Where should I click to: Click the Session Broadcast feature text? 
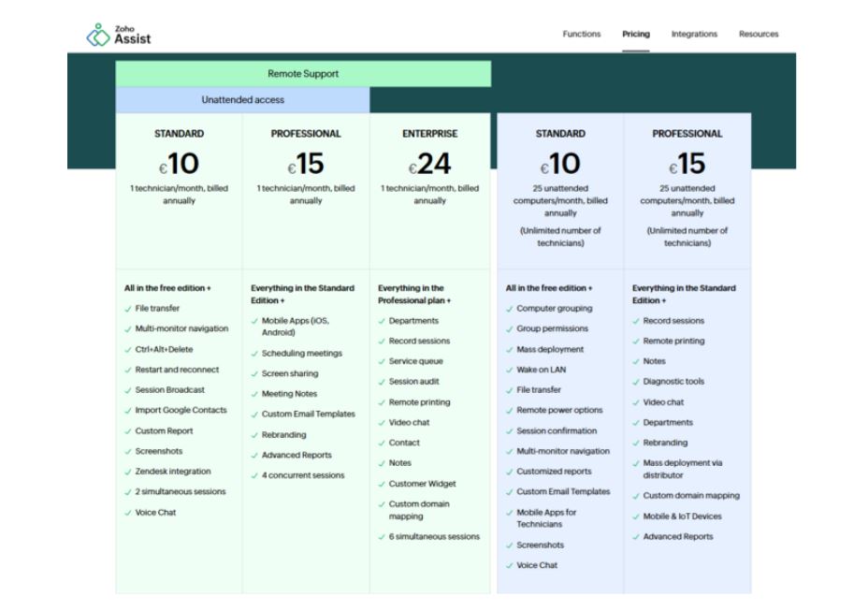pos(169,390)
